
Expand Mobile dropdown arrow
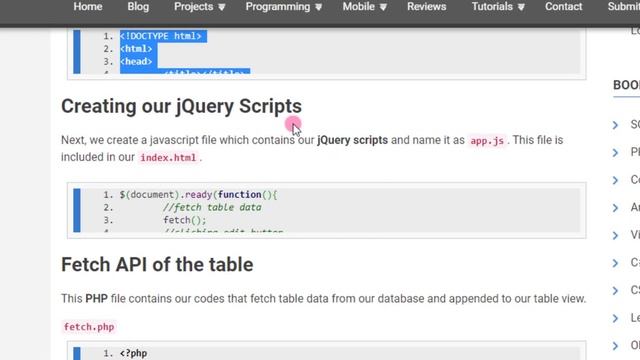[383, 7]
